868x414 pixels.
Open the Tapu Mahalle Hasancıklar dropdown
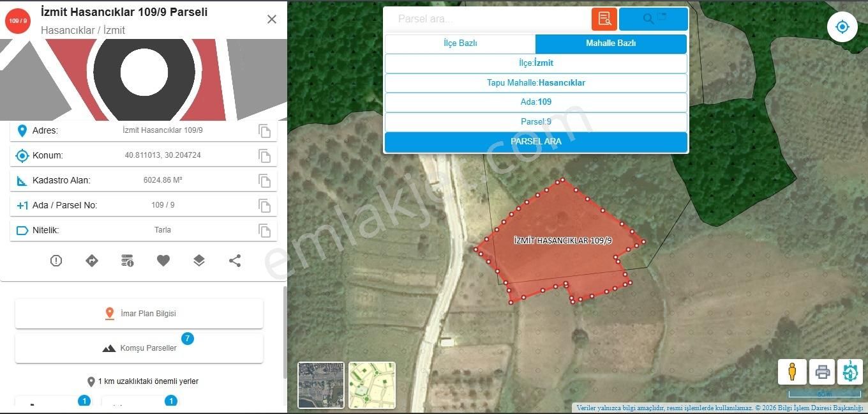[x=535, y=83]
